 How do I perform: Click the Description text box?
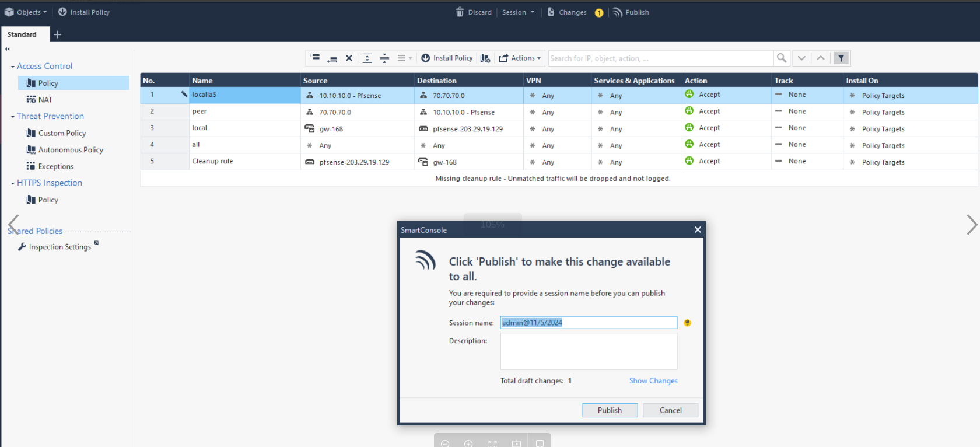tap(588, 351)
